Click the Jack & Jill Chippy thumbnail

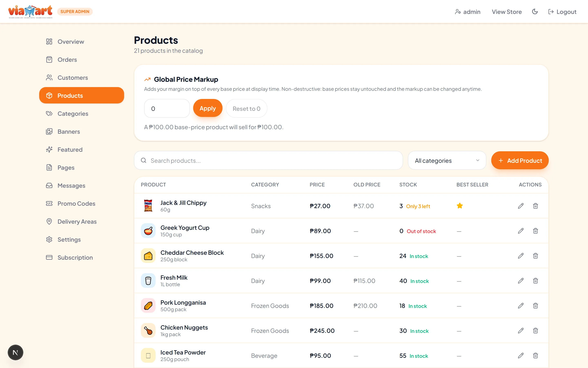(x=148, y=206)
